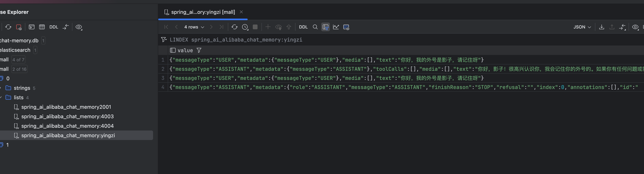Select chat-memory.db data source
The width and height of the screenshot is (644, 174).
[19, 41]
